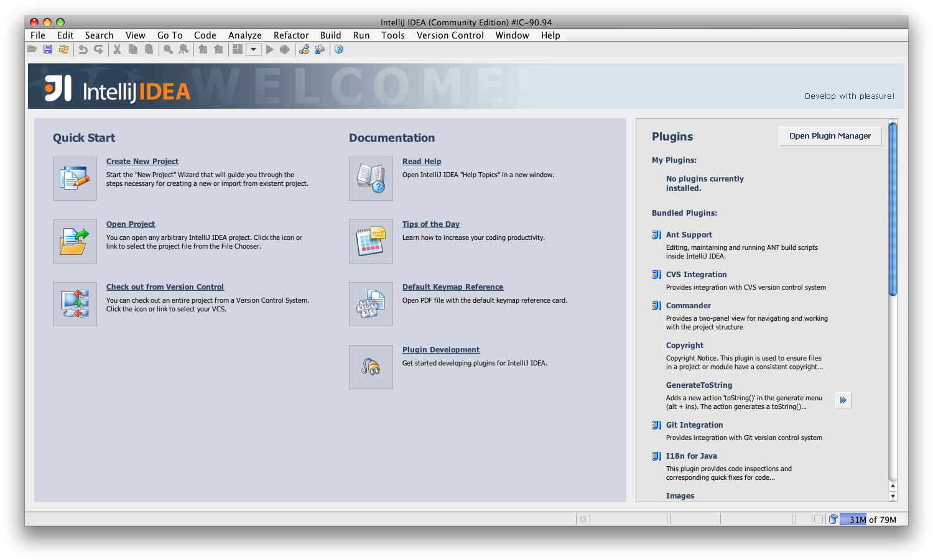Click the navigate Back toolbar icon
Screen dimensions: 933x560
(x=203, y=49)
